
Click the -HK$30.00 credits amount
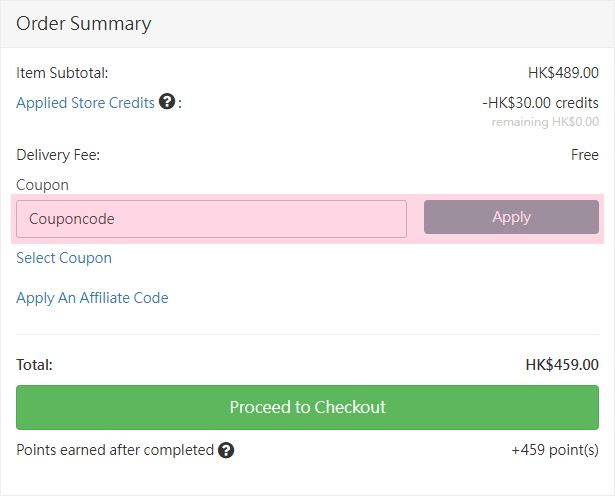pyautogui.click(x=540, y=103)
